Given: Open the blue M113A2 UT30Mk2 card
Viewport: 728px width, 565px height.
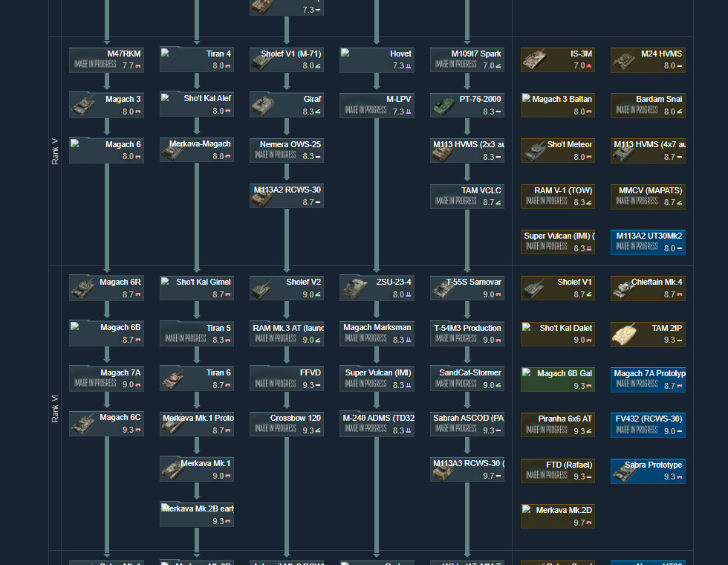Looking at the screenshot, I should [x=648, y=242].
